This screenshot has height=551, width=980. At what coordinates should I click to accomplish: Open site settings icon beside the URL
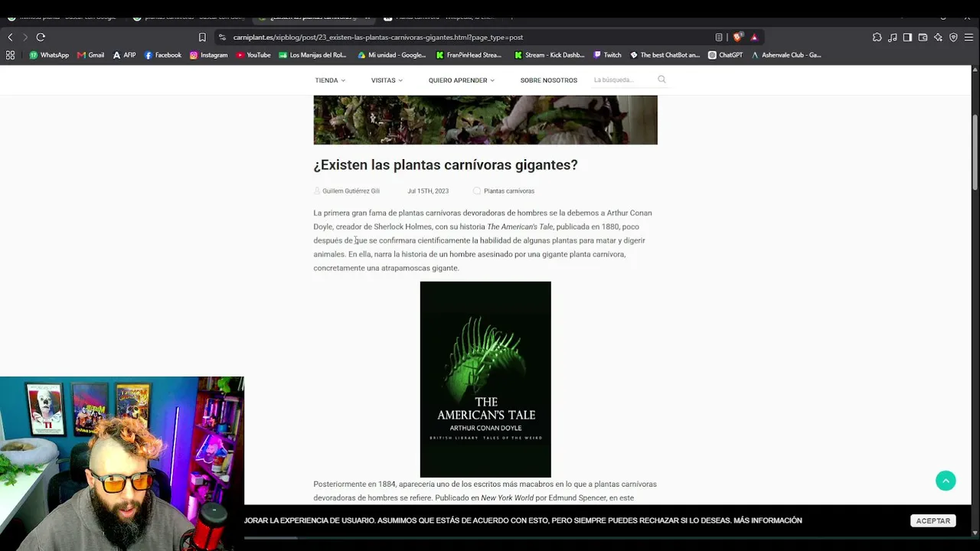(x=222, y=37)
